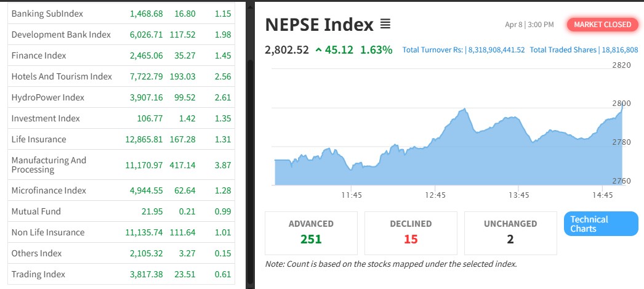Click the Declined 15 stocks card
The image size is (644, 289).
point(411,233)
